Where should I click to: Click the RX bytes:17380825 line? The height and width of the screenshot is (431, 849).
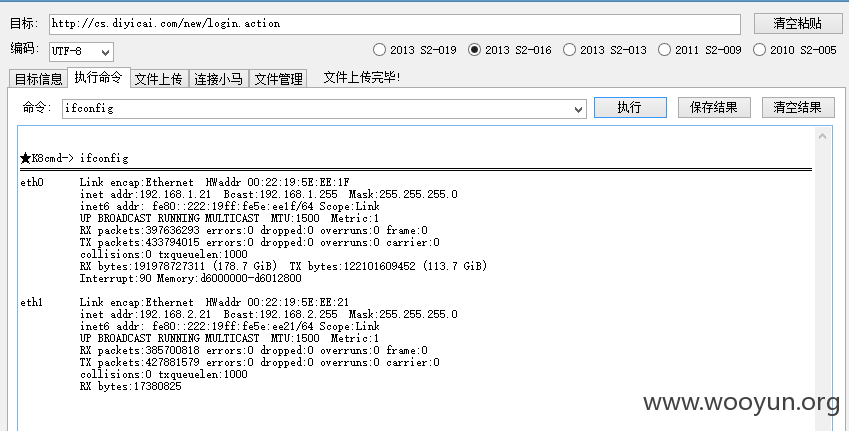click(x=130, y=387)
